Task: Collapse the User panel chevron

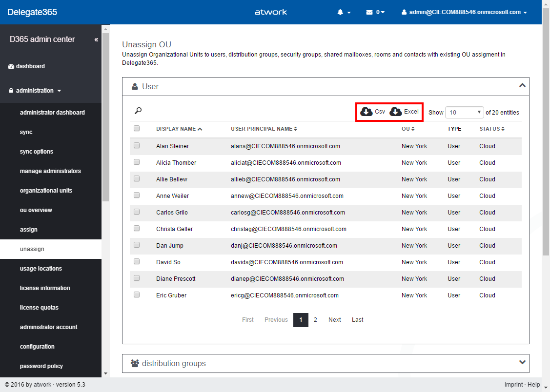Action: [x=522, y=86]
